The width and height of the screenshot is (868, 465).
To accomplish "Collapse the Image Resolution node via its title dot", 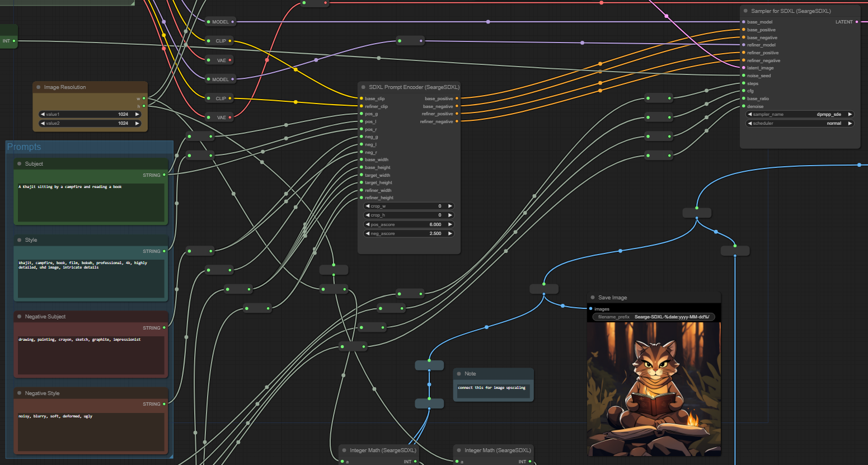I will (x=39, y=87).
